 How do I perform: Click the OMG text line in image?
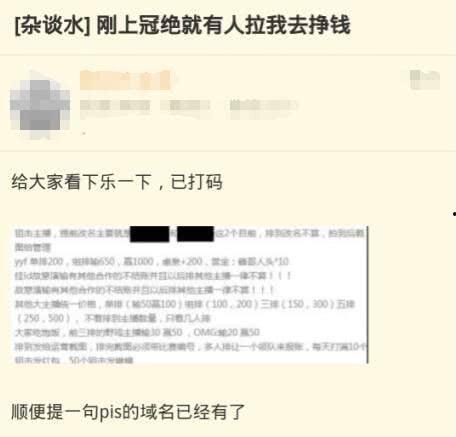(137, 332)
